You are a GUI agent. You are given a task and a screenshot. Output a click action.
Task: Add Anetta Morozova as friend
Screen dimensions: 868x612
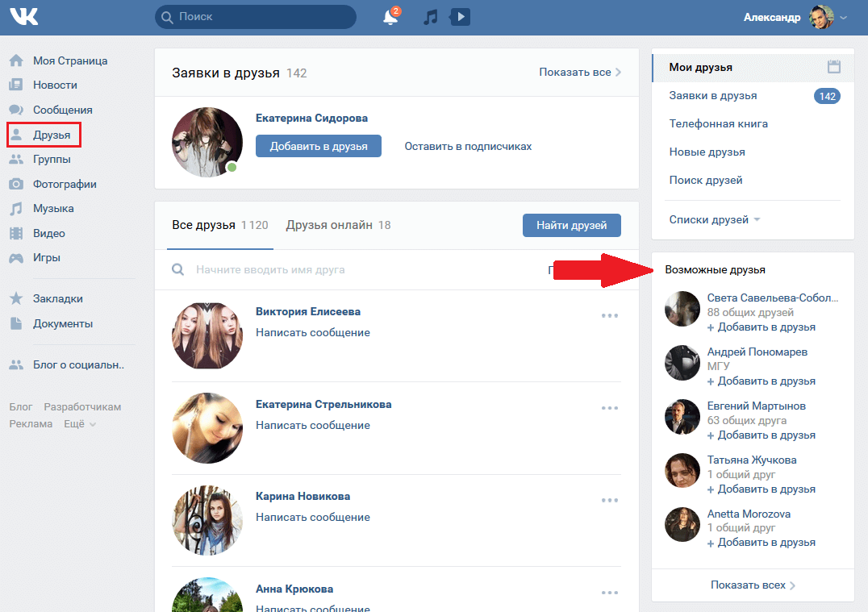[x=762, y=543]
